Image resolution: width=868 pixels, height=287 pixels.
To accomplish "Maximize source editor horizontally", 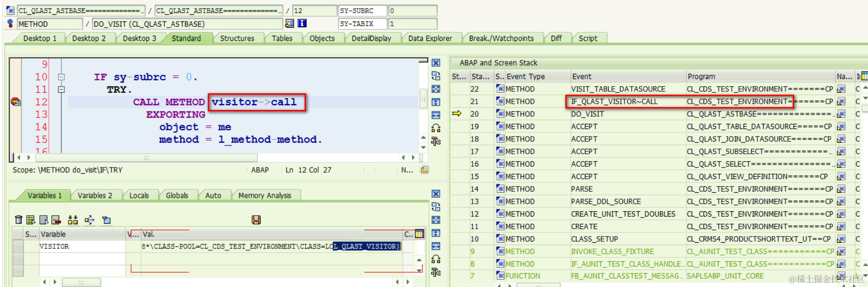I will click(436, 115).
